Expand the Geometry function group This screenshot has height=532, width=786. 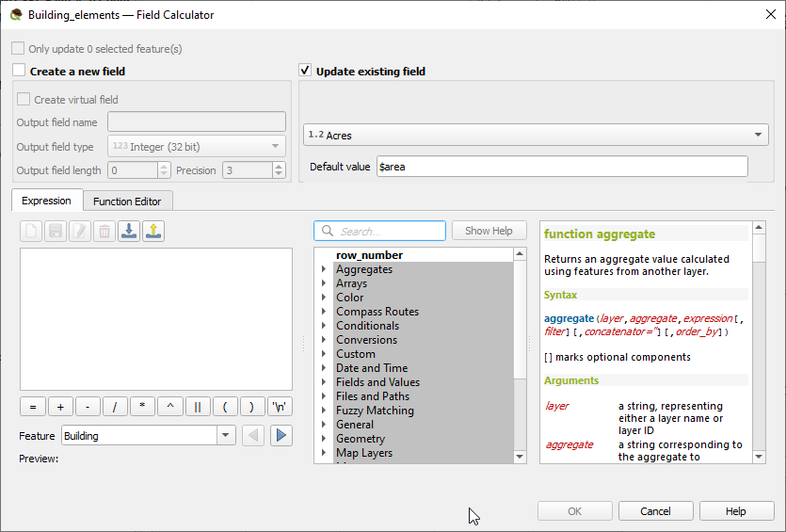(324, 438)
